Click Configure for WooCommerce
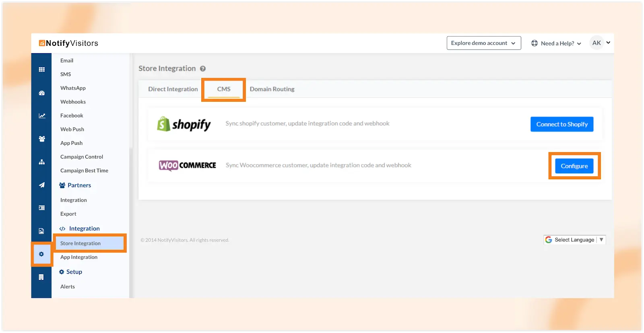 (574, 166)
